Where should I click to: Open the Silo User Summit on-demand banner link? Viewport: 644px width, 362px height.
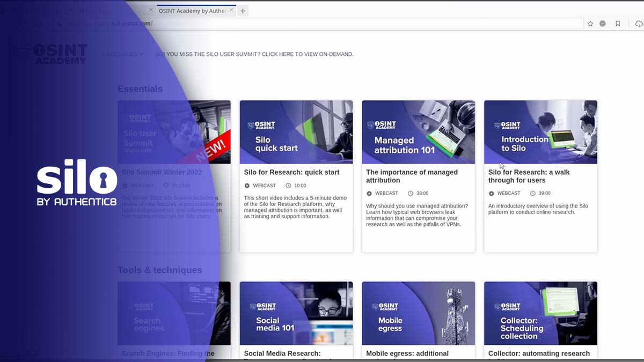click(254, 54)
